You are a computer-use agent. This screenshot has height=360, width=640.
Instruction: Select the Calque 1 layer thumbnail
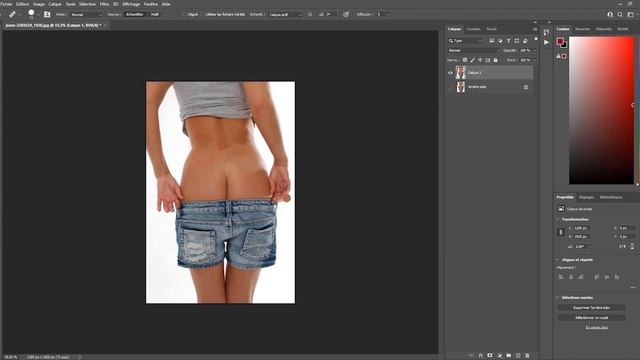[461, 72]
